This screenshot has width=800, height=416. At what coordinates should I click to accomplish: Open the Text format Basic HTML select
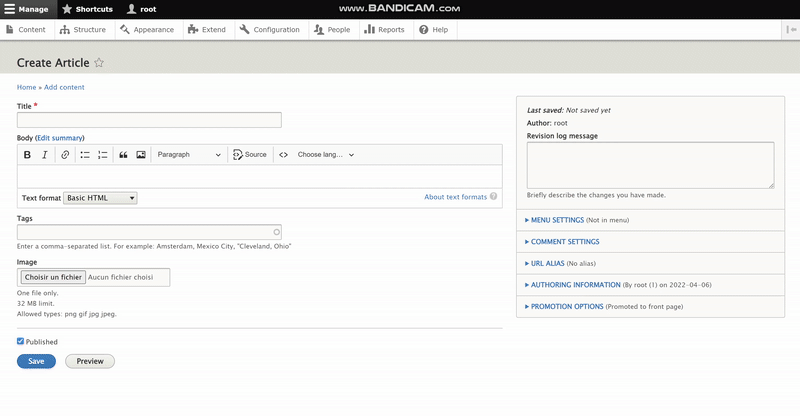[x=100, y=198]
